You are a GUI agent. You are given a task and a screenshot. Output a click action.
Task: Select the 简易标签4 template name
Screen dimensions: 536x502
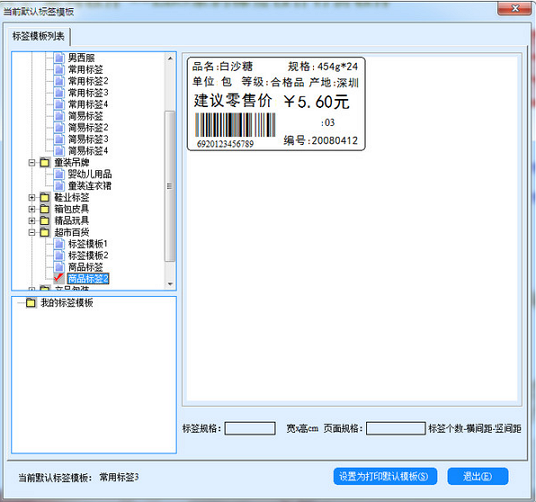tap(88, 151)
